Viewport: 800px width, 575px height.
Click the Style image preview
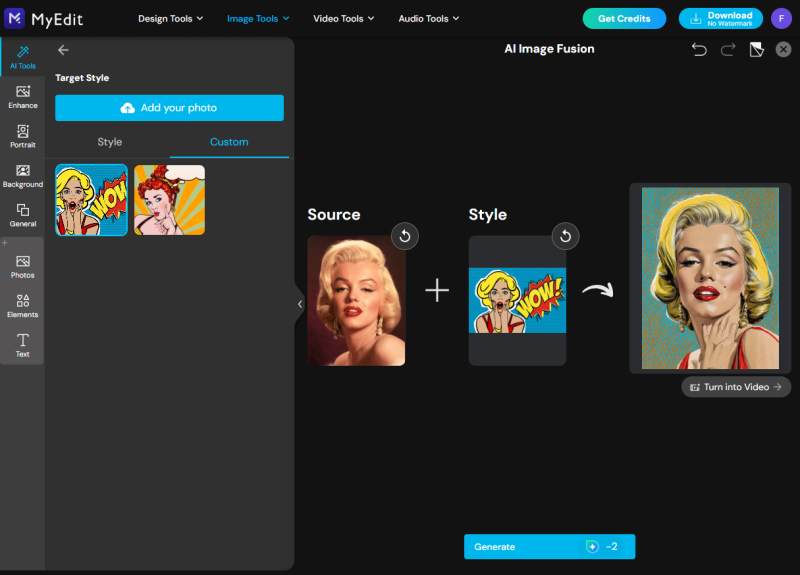pos(517,301)
